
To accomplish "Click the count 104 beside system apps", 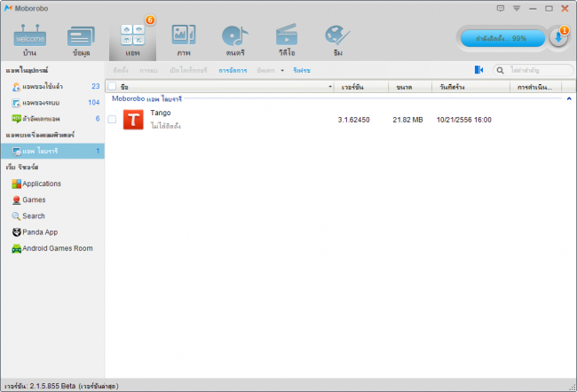I will tap(94, 103).
